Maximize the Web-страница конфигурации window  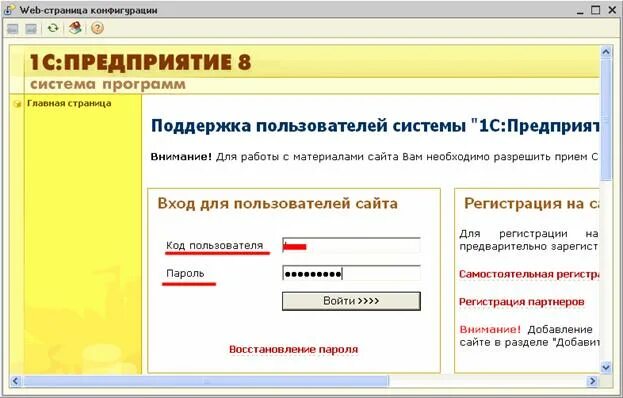596,10
